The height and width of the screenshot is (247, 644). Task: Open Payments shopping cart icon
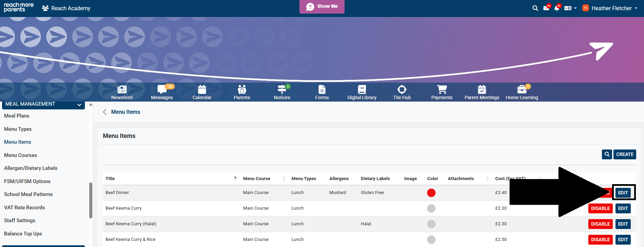pyautogui.click(x=442, y=92)
